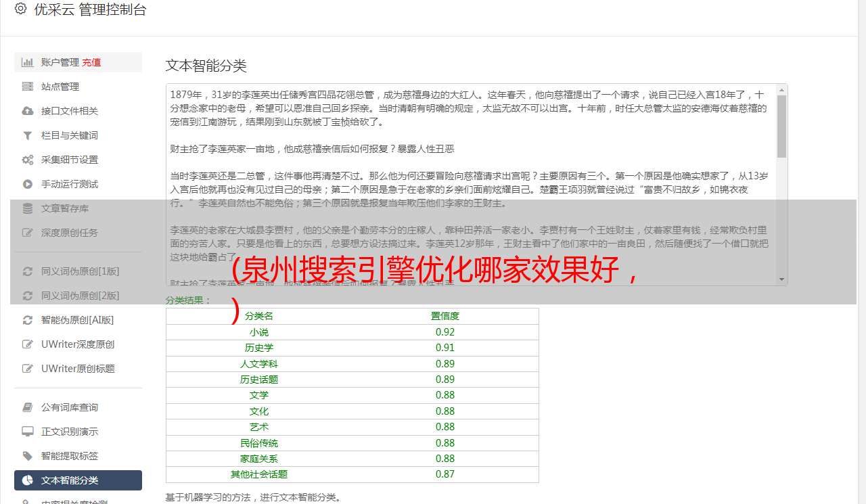Click the 小说 category row
Screen dimensions: 866x504
point(352,332)
